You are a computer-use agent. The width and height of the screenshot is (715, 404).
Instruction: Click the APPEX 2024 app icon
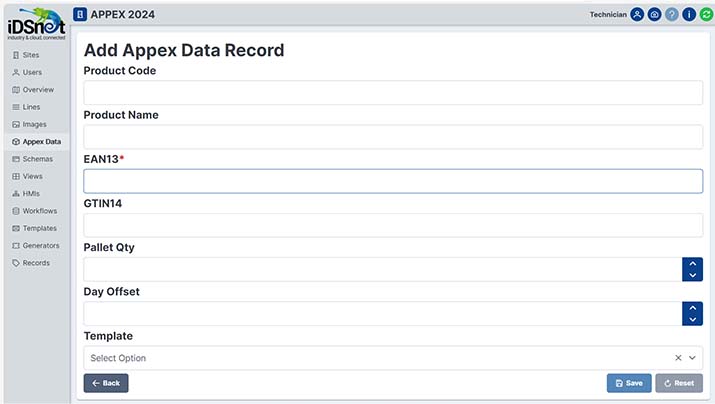pos(80,15)
